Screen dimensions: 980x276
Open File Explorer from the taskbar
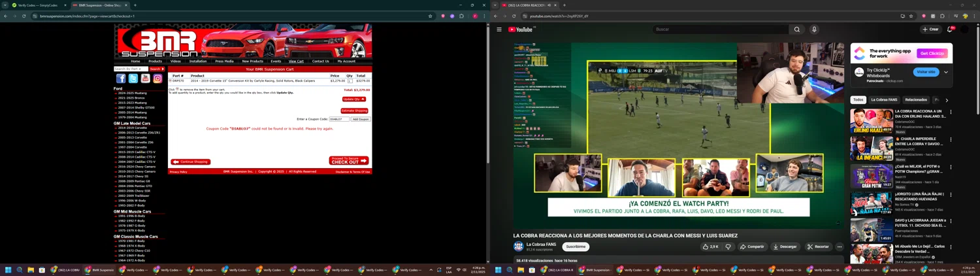[x=31, y=269]
